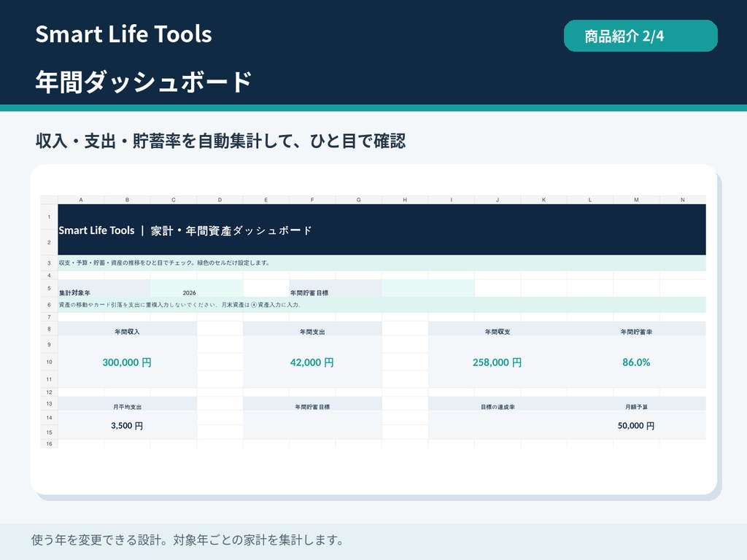Viewport: 747px width, 560px height.
Task: Click the 目標の達成率 card header
Action: click(498, 404)
